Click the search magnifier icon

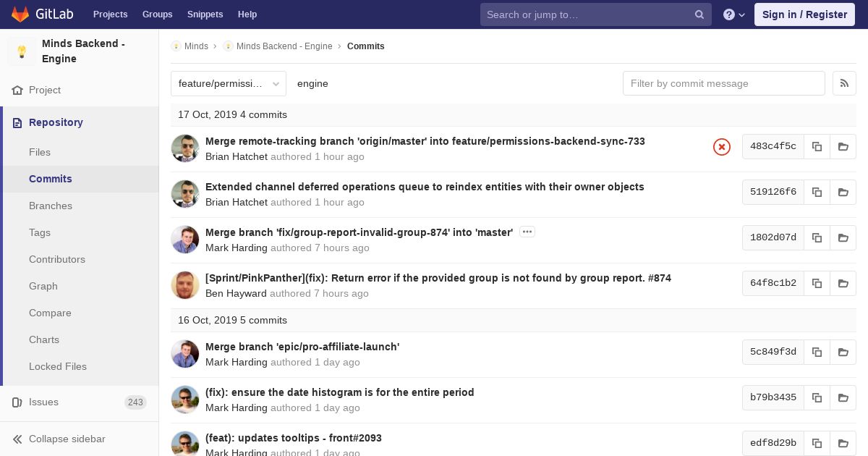tap(699, 14)
